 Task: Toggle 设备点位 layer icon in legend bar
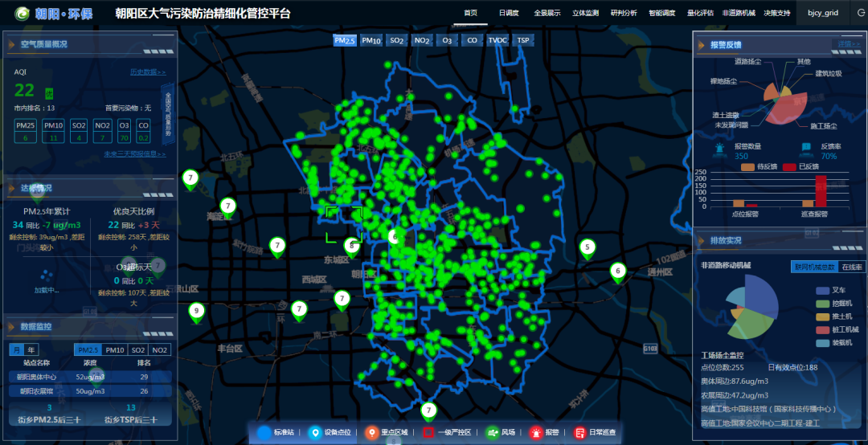[314, 432]
